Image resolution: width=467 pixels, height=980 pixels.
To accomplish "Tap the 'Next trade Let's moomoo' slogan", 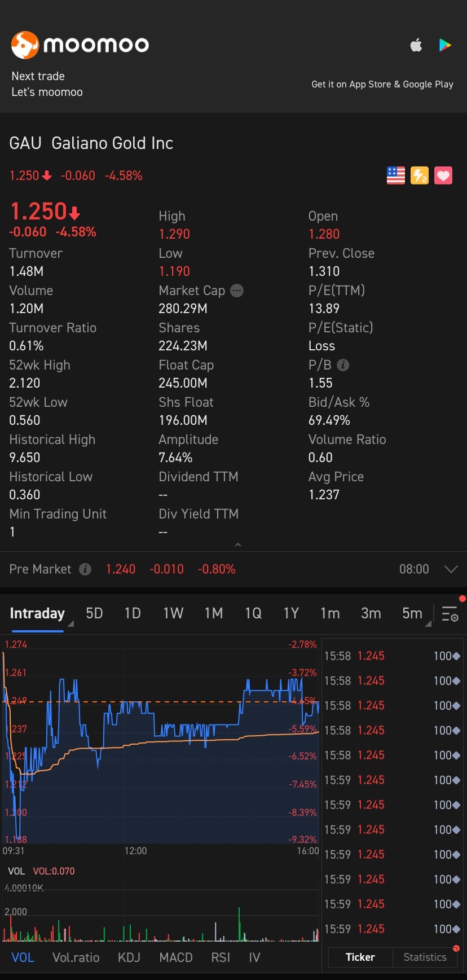I will [x=47, y=84].
